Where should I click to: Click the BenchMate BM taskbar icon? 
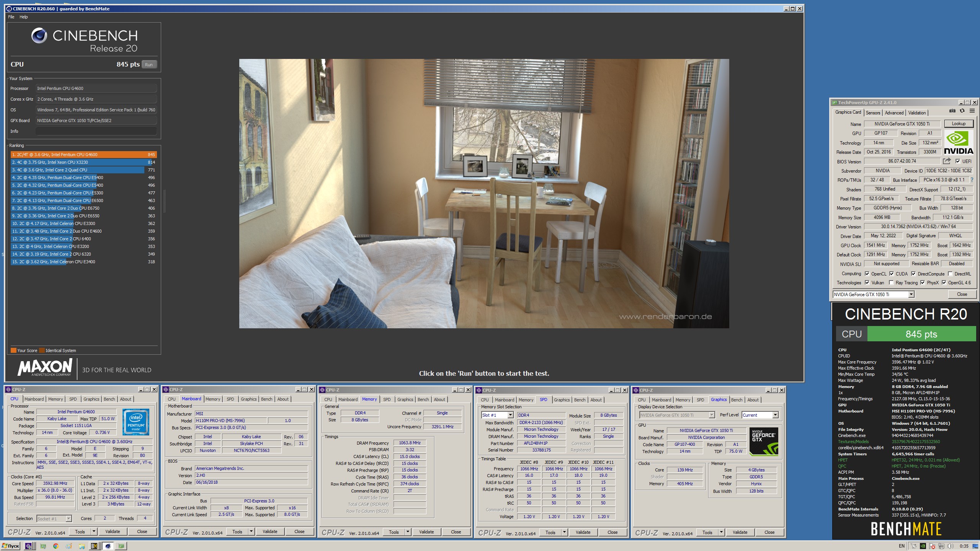point(94,546)
